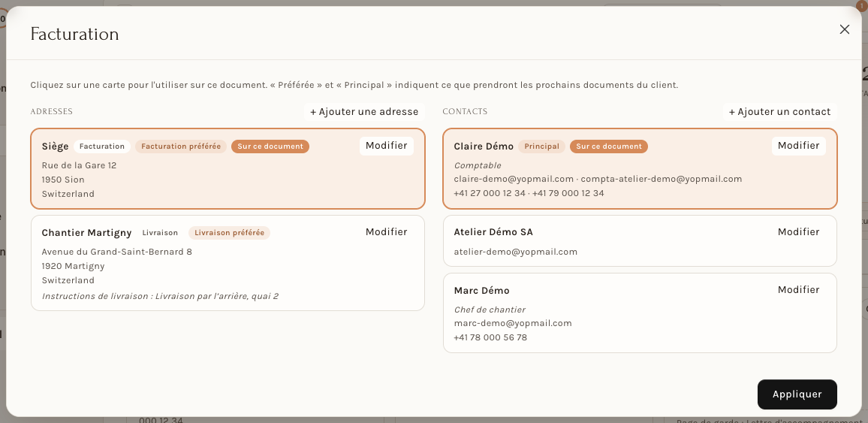Click the Livraison tag on Chantier Martigny
Viewport: 868px width, 423px height.
point(160,233)
